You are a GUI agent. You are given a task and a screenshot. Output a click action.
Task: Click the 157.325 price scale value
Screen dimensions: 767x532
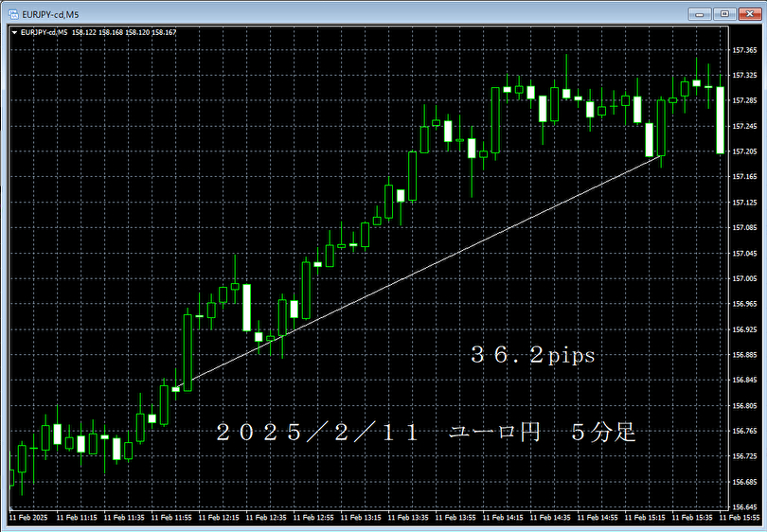point(744,76)
